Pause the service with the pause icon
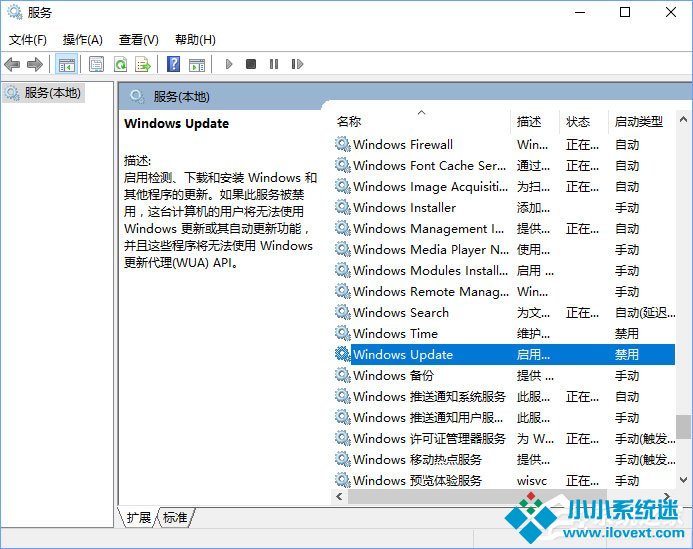 tap(274, 65)
